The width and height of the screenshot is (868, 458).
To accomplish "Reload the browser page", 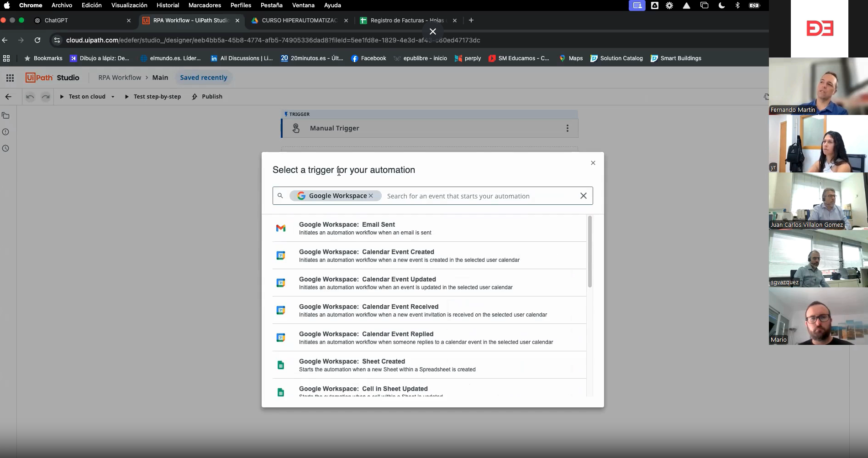I will pyautogui.click(x=37, y=40).
